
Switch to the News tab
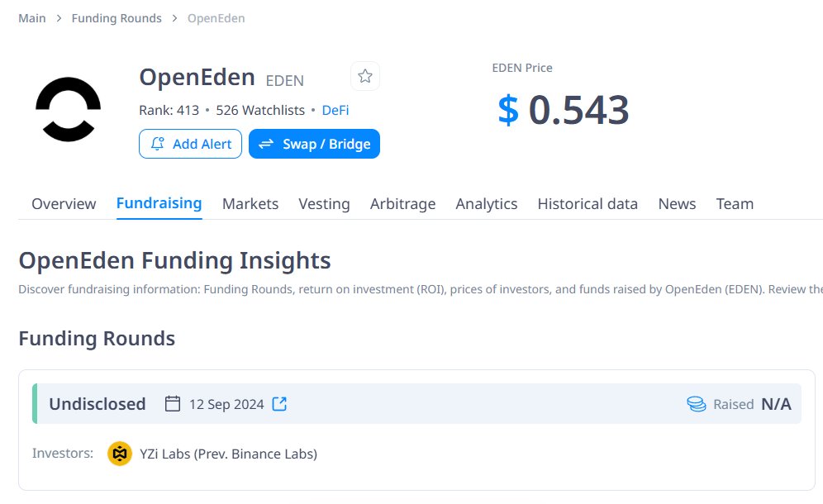[677, 204]
